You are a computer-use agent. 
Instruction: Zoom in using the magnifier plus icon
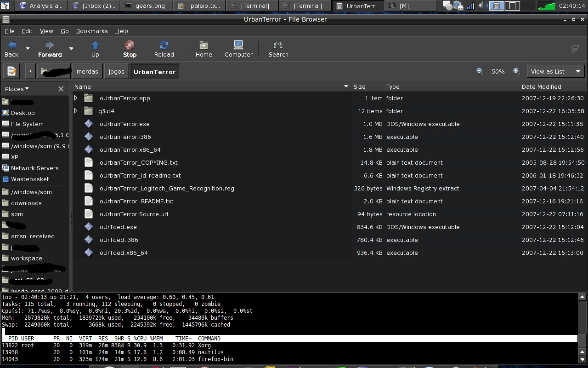516,71
